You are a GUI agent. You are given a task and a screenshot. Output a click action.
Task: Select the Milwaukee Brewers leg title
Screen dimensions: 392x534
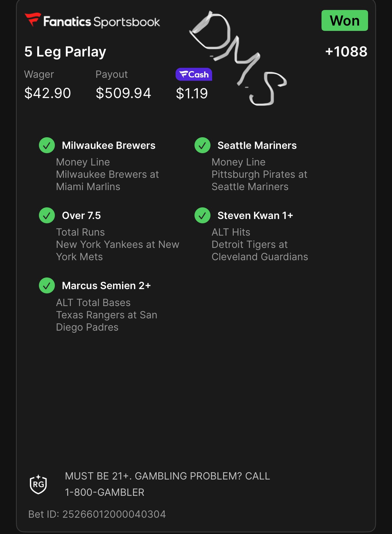(108, 146)
